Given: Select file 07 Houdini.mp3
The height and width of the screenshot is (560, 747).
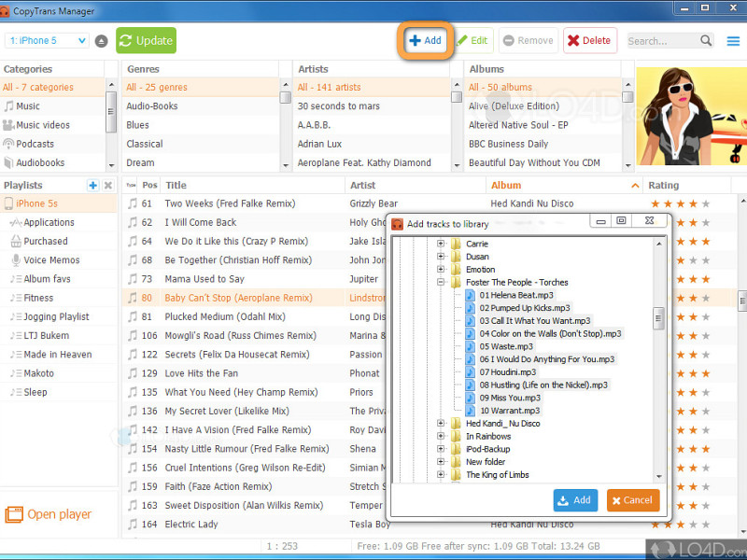Looking at the screenshot, I should pos(507,372).
